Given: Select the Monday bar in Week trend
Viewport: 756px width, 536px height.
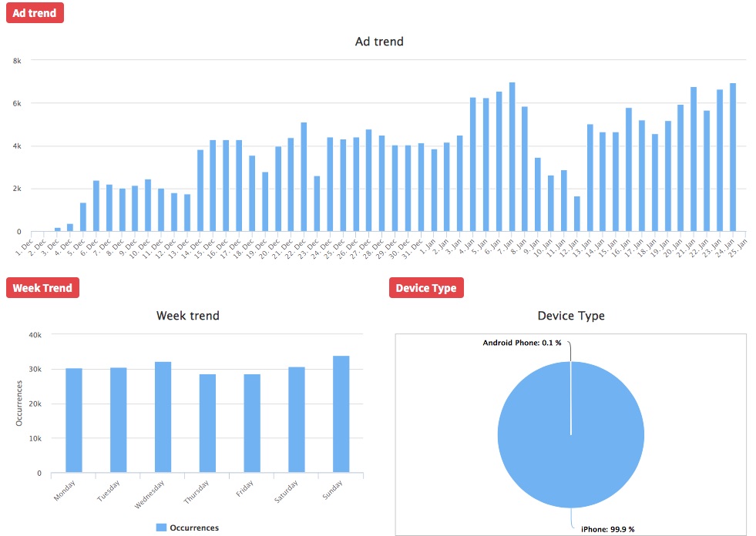Looking at the screenshot, I should tap(74, 420).
